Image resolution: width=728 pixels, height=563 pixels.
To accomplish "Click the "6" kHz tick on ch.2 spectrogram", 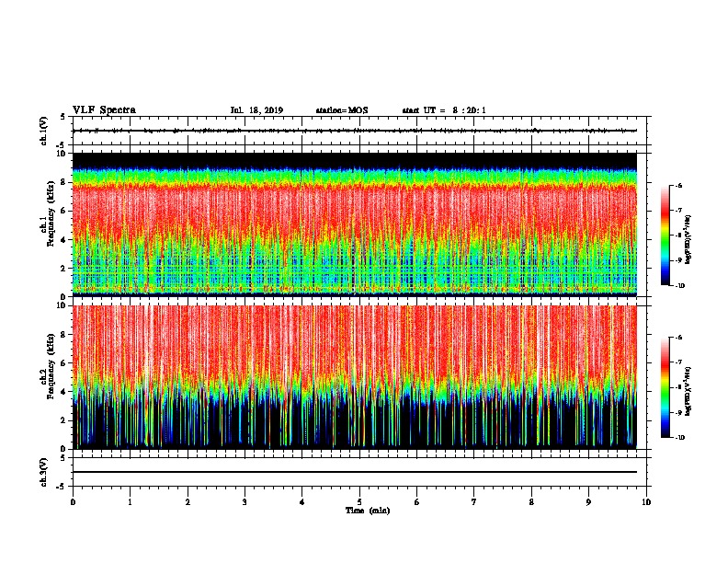I will (64, 363).
